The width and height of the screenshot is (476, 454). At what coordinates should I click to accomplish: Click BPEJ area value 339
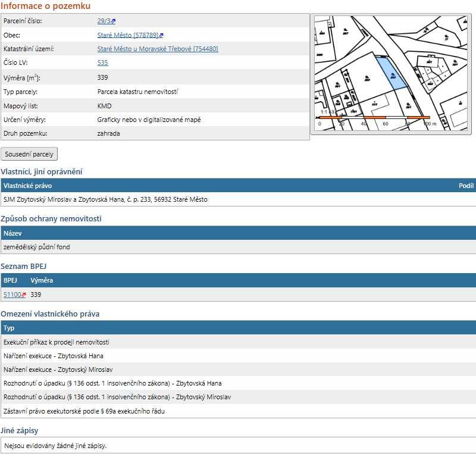tap(36, 295)
